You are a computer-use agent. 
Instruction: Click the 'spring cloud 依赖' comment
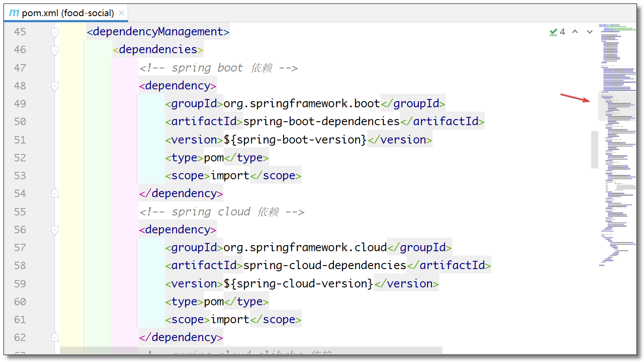[x=222, y=212]
